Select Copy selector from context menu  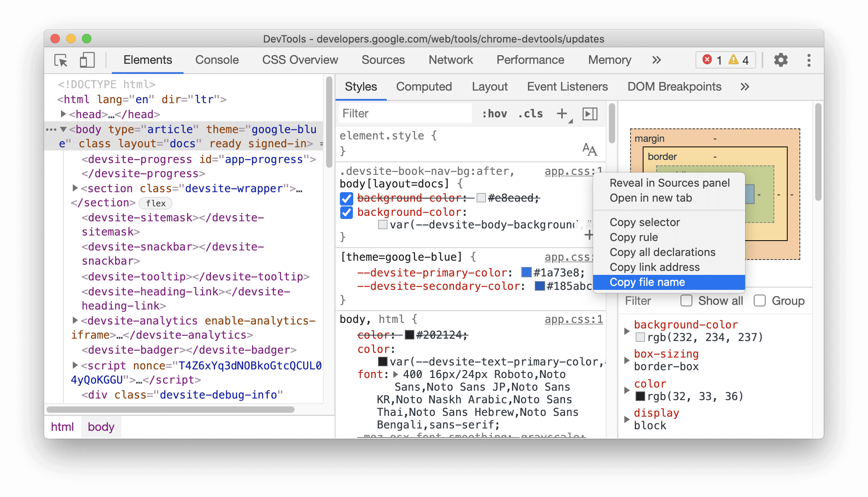[645, 222]
